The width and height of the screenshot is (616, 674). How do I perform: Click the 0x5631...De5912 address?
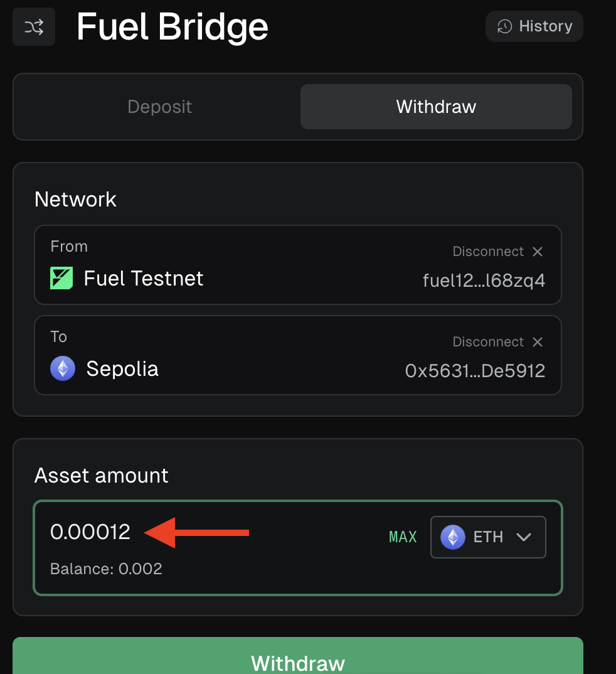tap(475, 370)
